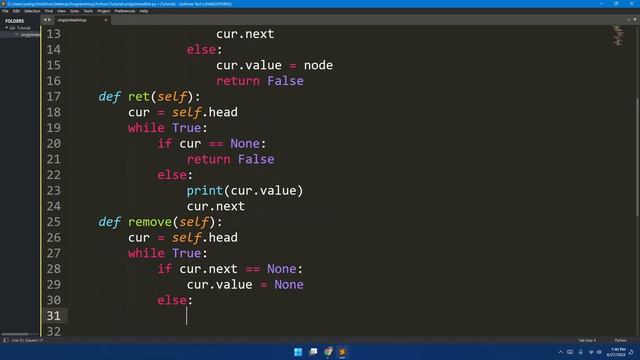
Task: Open the taskbar clock and date
Action: 616,352
